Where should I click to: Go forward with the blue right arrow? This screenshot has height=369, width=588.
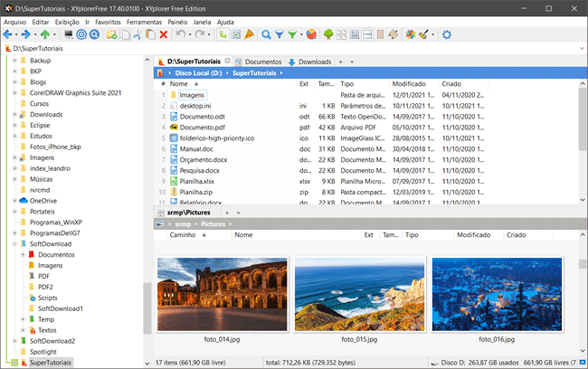click(26, 35)
